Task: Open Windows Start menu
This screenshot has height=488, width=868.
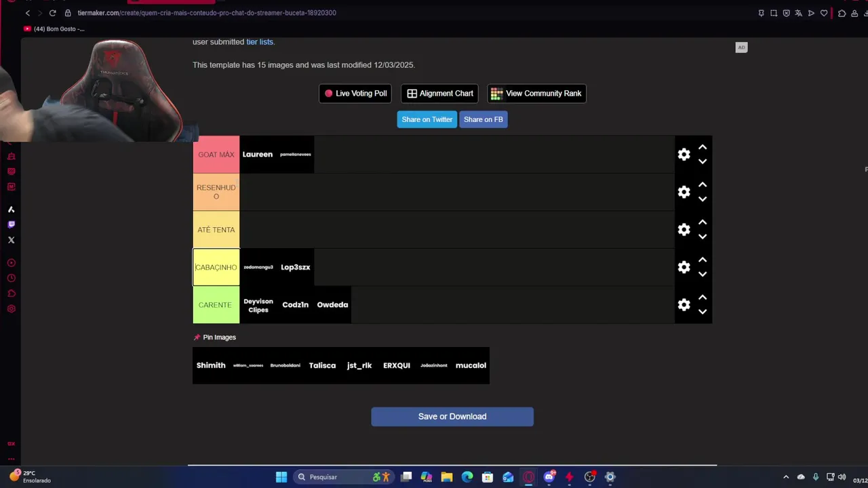Action: tap(281, 477)
